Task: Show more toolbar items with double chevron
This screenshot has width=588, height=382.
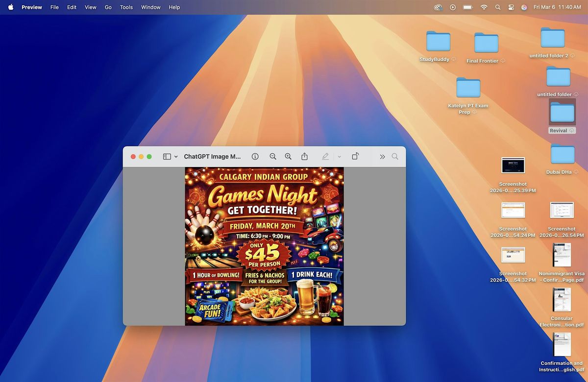Action: click(x=382, y=157)
